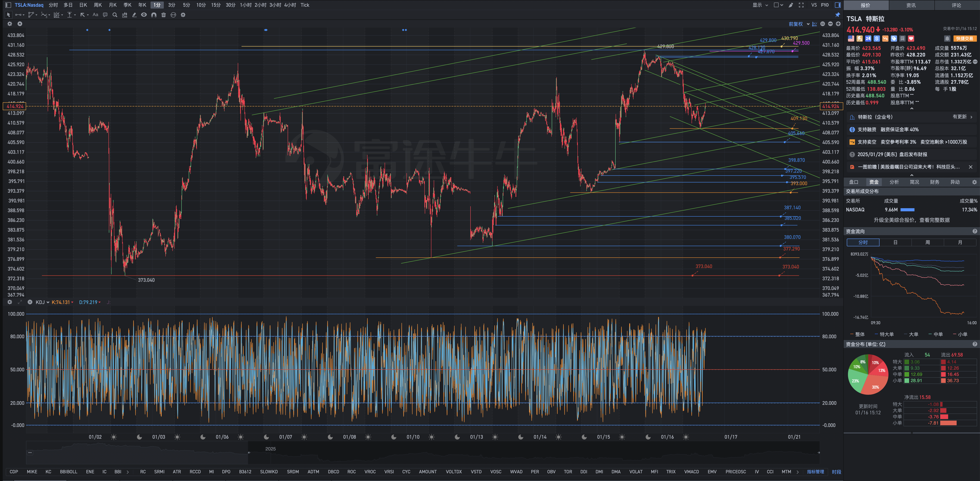
Task: Open the text annotation (Aa) tool
Action: point(95,15)
